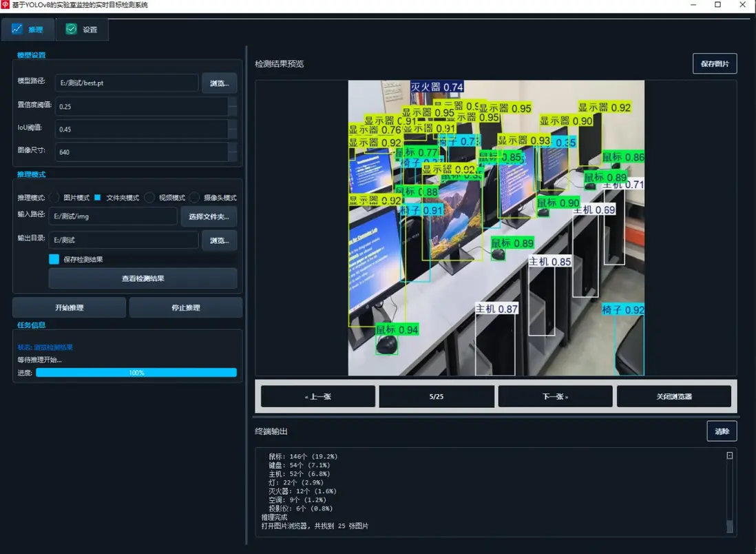Click 保存图片 above the detection preview
The width and height of the screenshot is (756, 554).
[715, 64]
